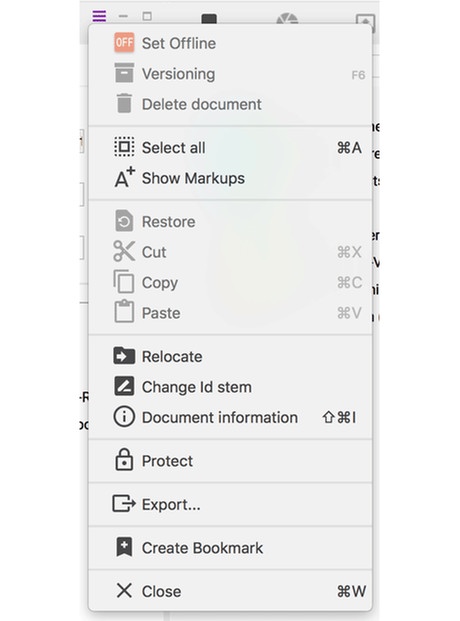Choose Export... from the menu

[x=230, y=504]
